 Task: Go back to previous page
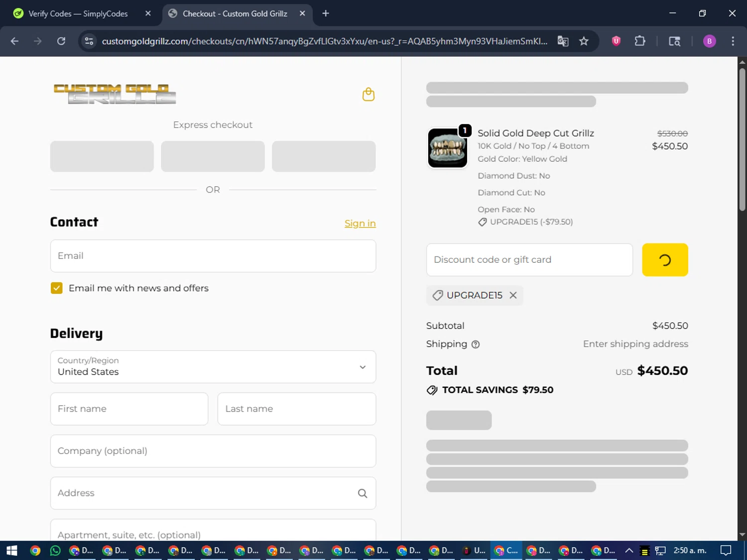tap(14, 41)
